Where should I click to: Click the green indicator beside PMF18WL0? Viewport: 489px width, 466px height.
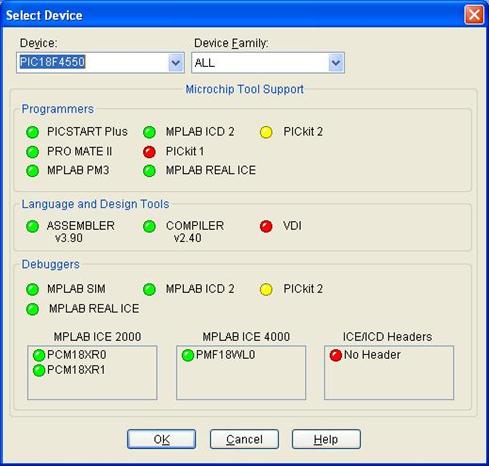[188, 355]
